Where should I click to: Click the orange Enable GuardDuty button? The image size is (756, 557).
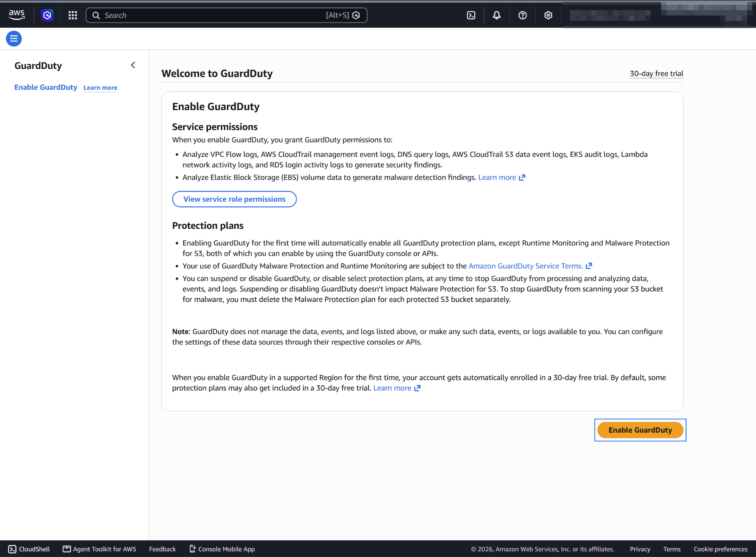click(640, 430)
